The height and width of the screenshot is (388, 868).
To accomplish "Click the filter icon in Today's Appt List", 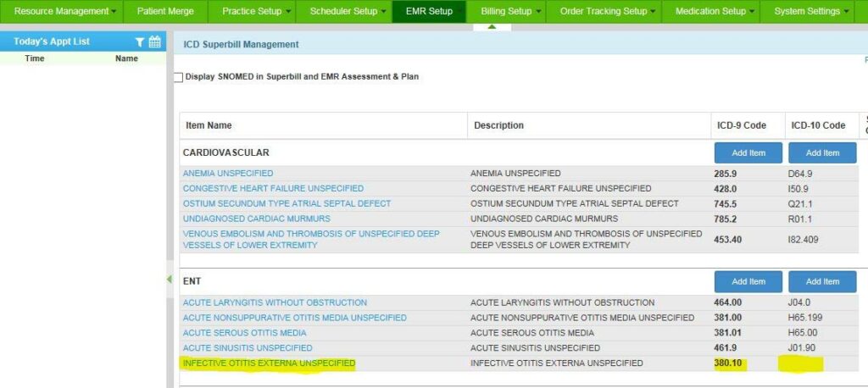I will coord(140,42).
